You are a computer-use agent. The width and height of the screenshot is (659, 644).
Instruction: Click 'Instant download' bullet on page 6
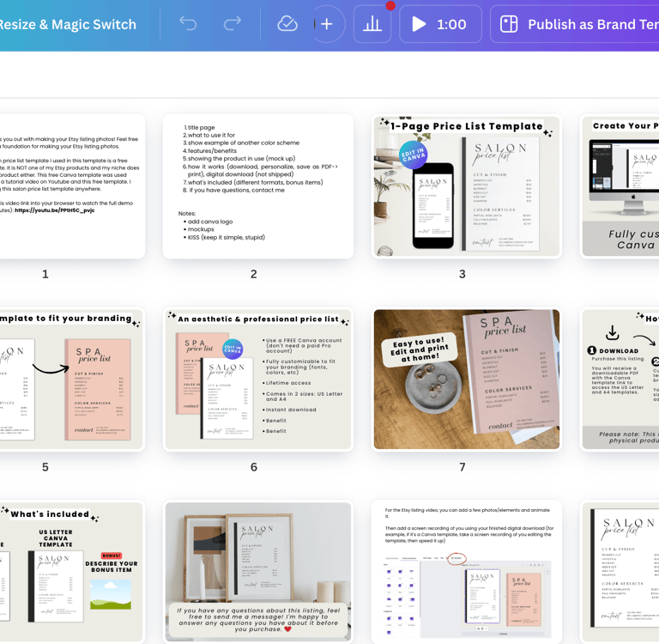click(290, 410)
